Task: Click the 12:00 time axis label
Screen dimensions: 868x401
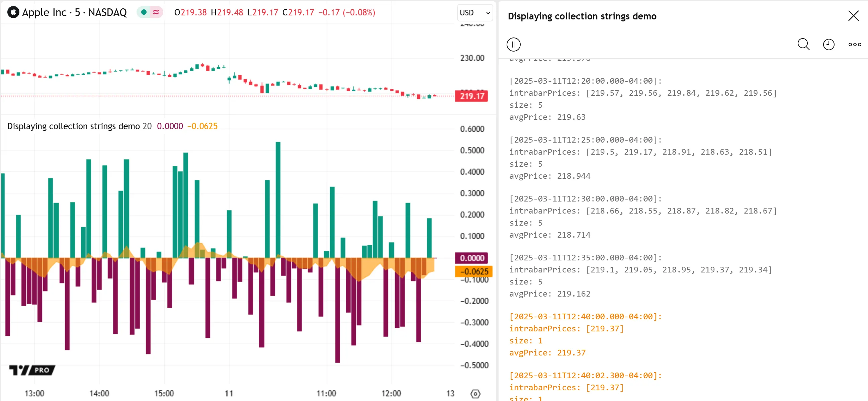Action: (x=391, y=394)
